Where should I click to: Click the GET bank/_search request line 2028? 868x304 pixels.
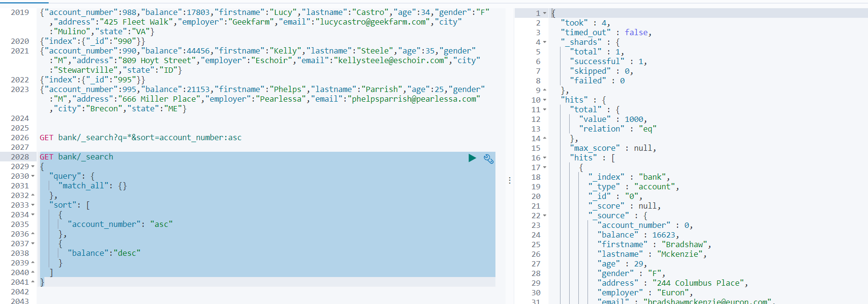[77, 157]
